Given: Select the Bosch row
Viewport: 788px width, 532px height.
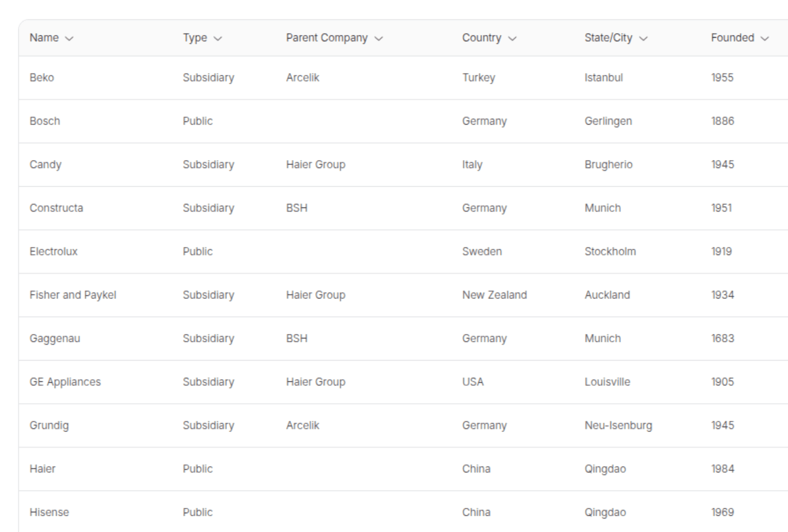Looking at the screenshot, I should [x=45, y=121].
